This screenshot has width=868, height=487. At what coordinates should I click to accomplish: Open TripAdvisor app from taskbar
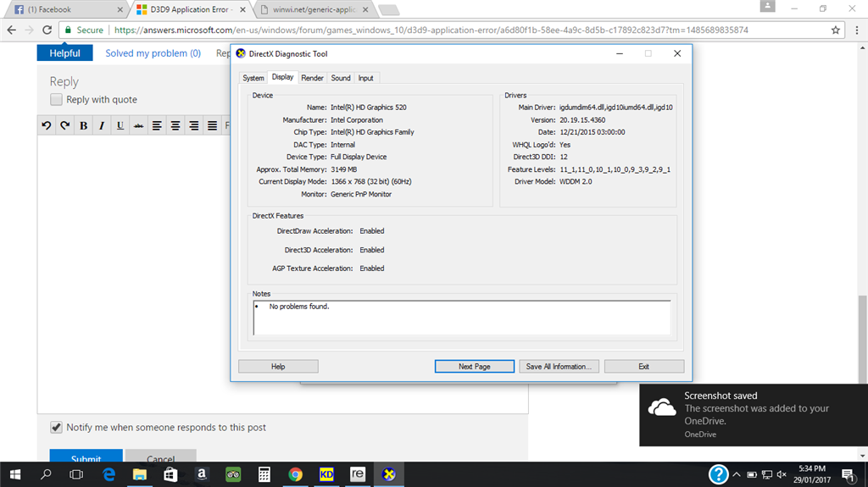233,474
